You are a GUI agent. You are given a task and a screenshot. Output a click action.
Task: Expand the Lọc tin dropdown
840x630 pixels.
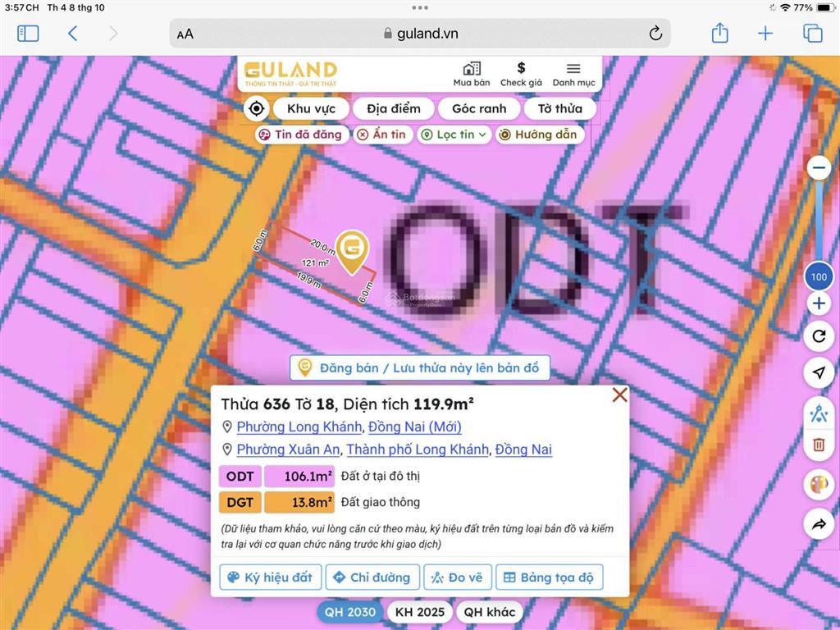[454, 135]
